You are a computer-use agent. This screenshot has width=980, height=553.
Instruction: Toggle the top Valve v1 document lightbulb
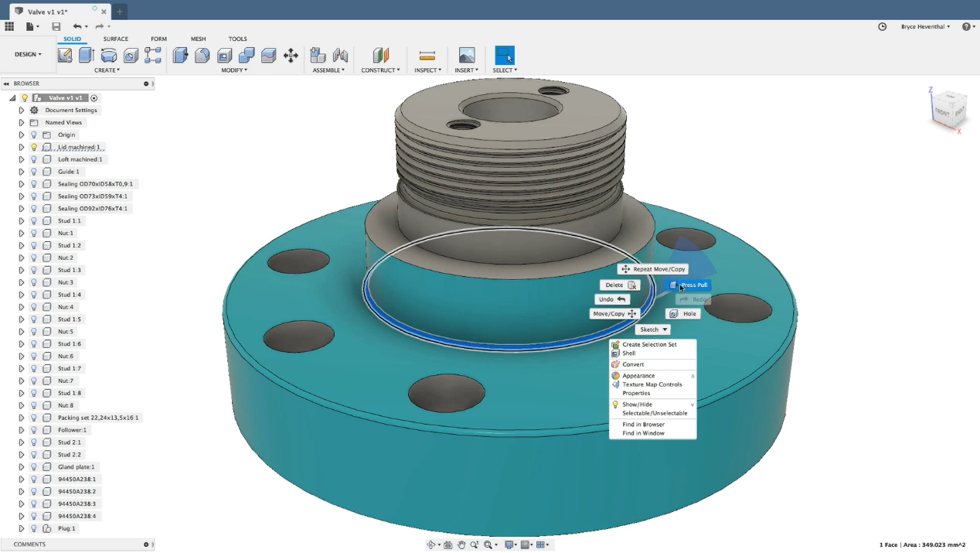[x=25, y=97]
